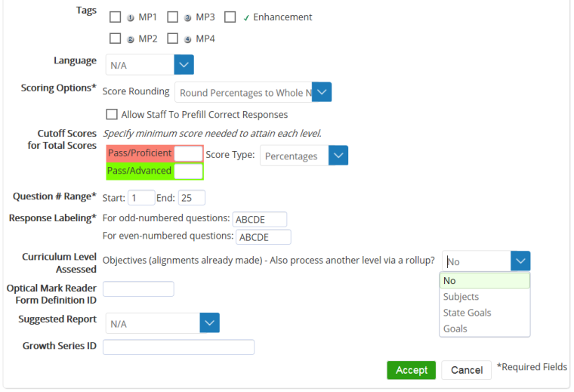Select State Goals rollup option
This screenshot has height=392, width=574.
tap(467, 313)
